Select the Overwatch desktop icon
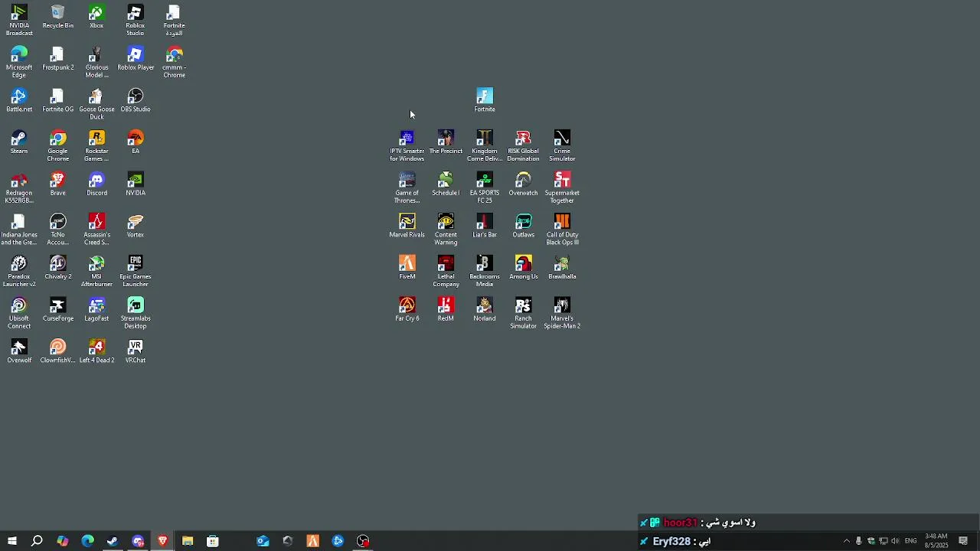The height and width of the screenshot is (551, 980). pos(524,184)
